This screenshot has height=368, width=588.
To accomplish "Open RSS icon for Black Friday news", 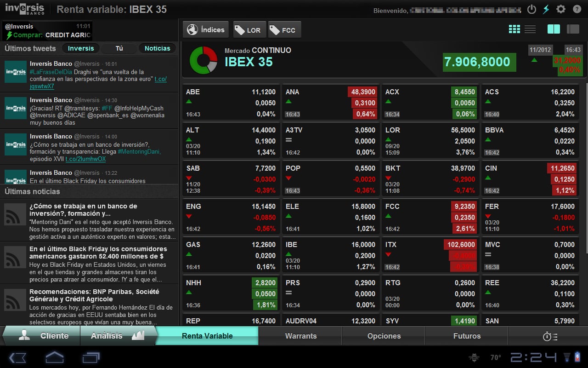I will pyautogui.click(x=15, y=257).
